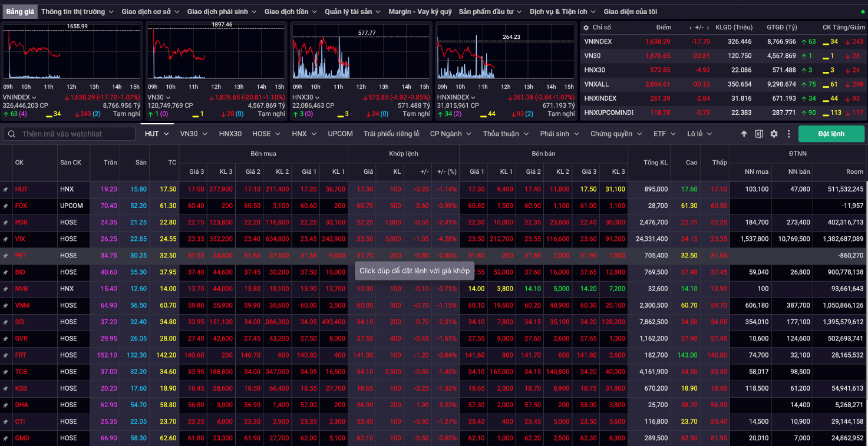Image resolution: width=868 pixels, height=446 pixels.
Task: Open the three-dot more options menu
Action: [x=788, y=134]
